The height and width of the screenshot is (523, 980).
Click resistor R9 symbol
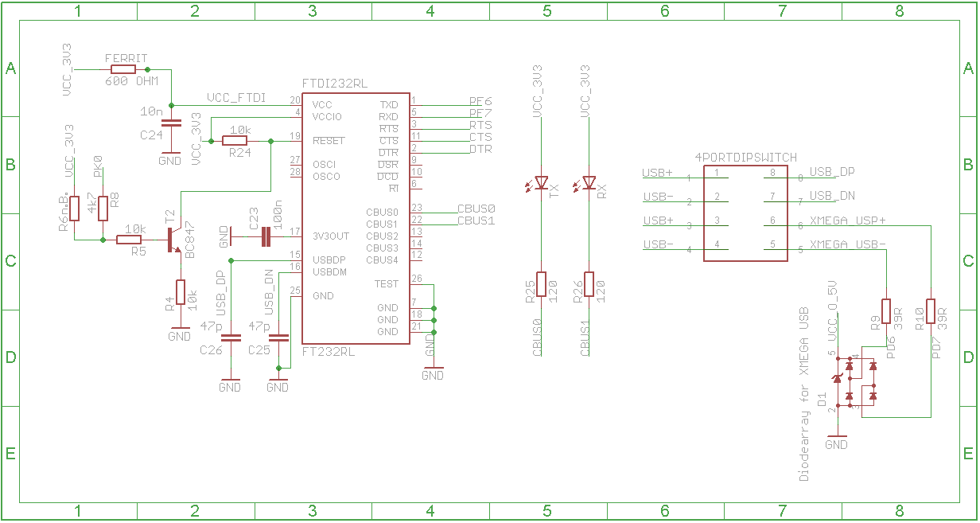(x=886, y=311)
